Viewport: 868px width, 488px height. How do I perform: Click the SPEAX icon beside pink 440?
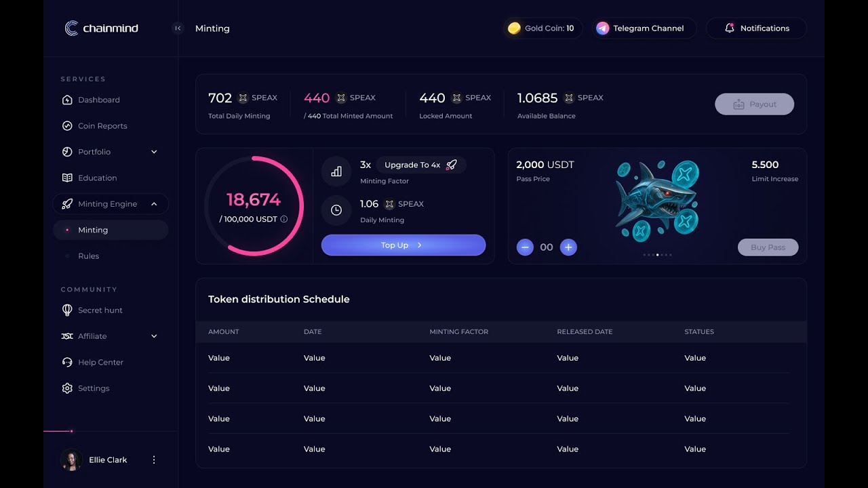click(341, 98)
